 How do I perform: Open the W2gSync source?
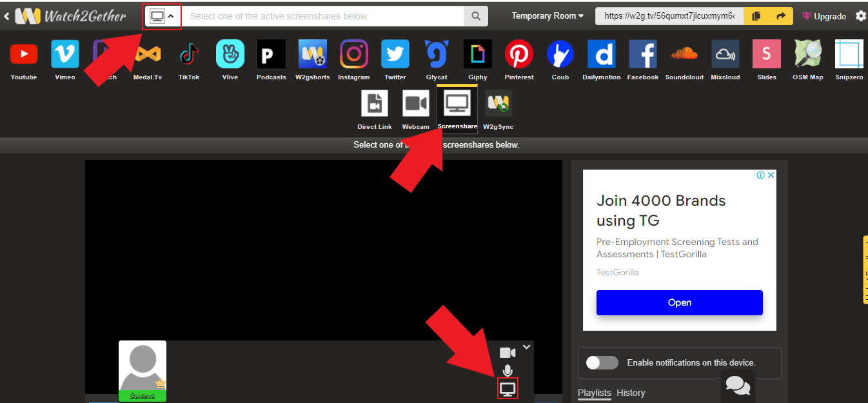[x=498, y=104]
